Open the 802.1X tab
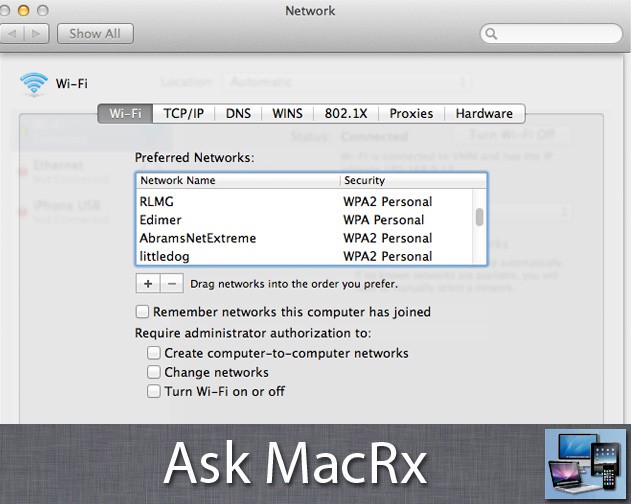 346,114
